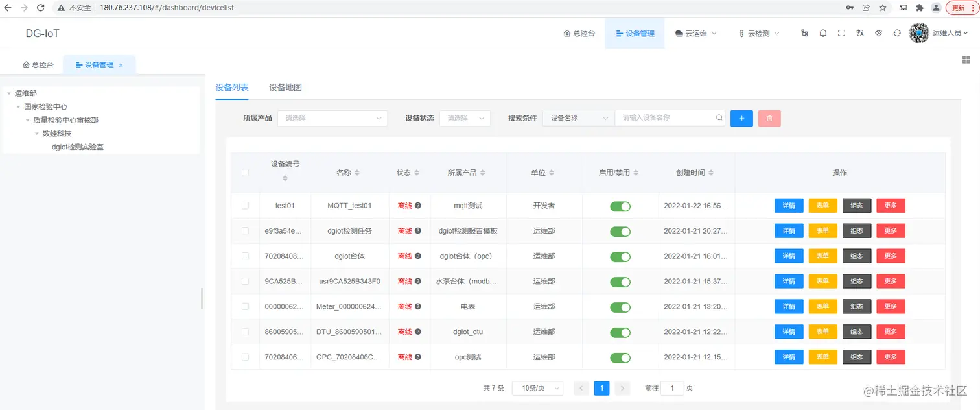Open the theme settings icon
Screen dimensions: 980x410
pos(878,33)
